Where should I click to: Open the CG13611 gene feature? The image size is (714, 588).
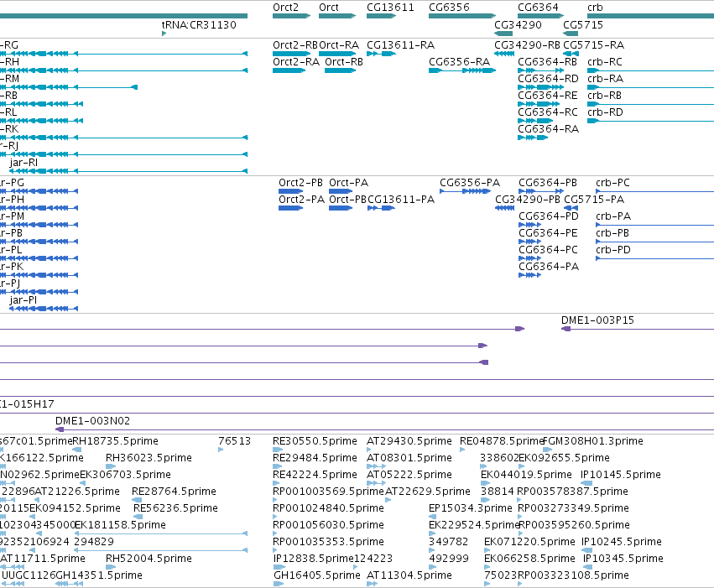pyautogui.click(x=381, y=16)
